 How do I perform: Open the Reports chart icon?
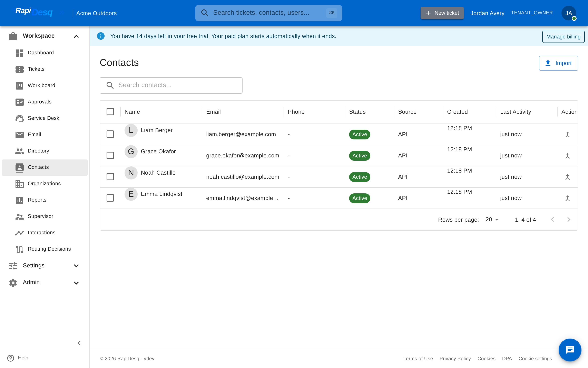click(x=19, y=200)
